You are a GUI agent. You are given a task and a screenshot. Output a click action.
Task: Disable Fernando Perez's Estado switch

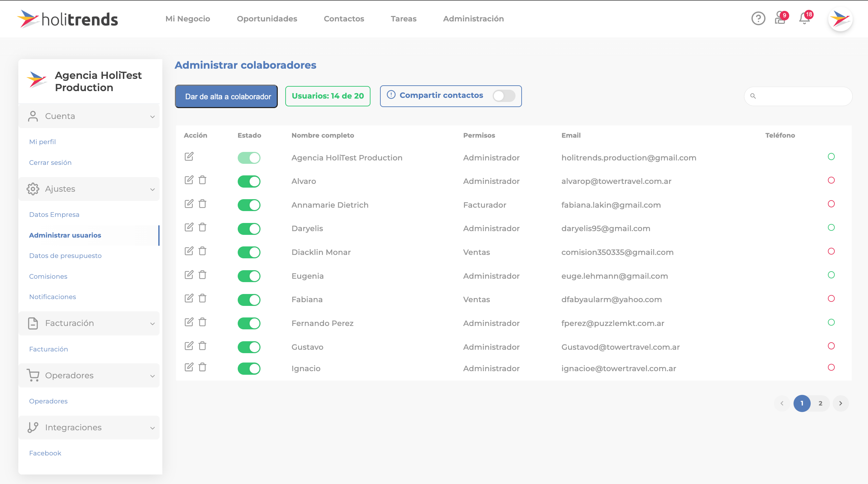(249, 324)
